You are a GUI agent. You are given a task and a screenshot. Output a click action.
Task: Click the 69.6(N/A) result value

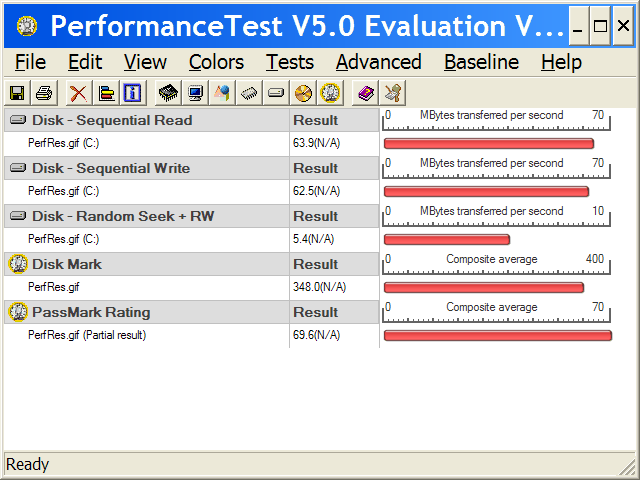pyautogui.click(x=316, y=335)
